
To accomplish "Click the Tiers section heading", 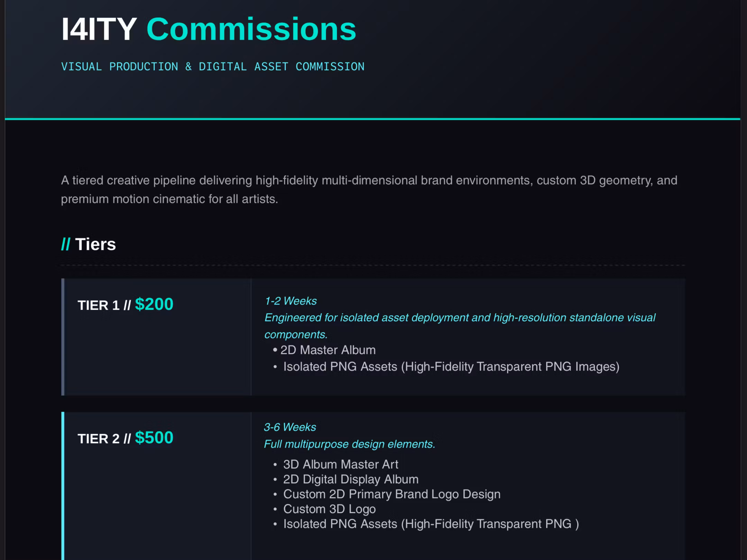I will pos(89,244).
